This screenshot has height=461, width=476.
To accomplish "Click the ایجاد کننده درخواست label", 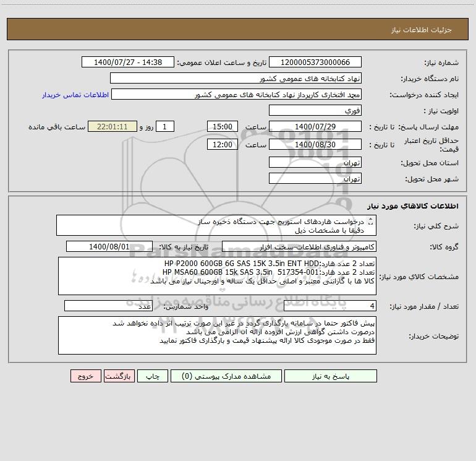I will coord(424,95).
